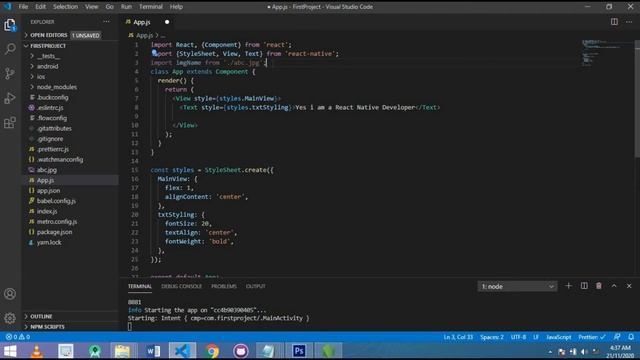Open the Accounts menu icon

tap(10, 294)
